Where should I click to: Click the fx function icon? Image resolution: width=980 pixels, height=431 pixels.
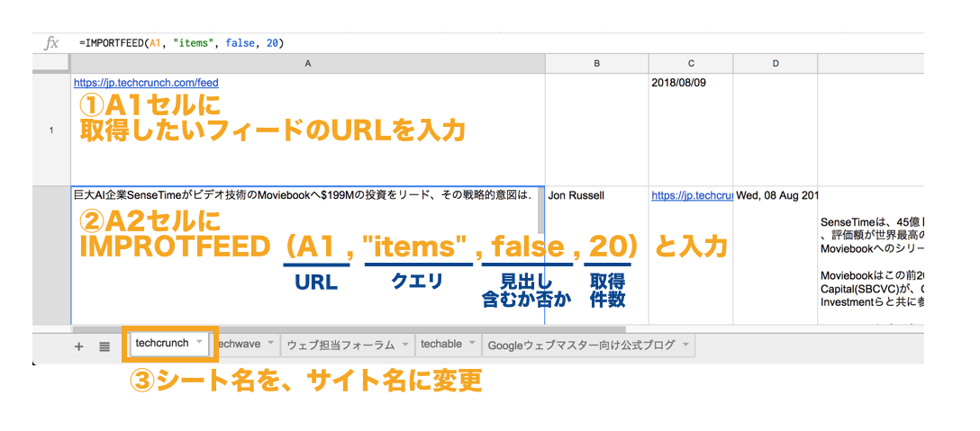(x=51, y=43)
